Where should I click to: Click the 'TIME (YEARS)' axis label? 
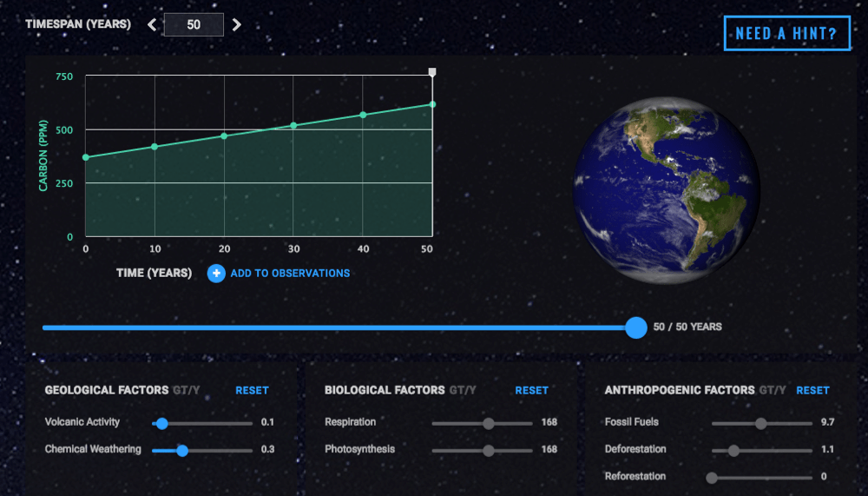154,273
